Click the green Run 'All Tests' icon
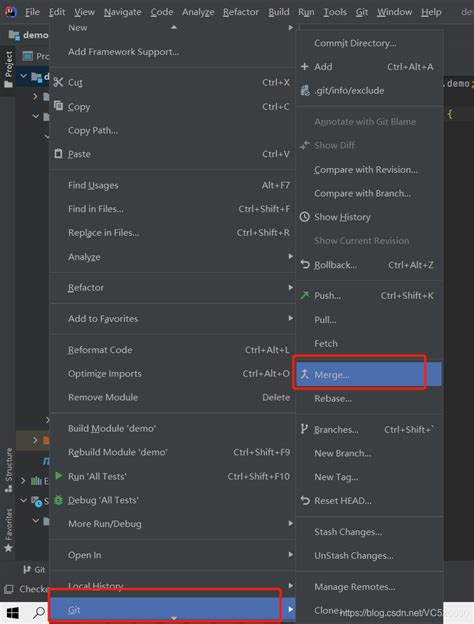Viewport: 474px width, 624px height. tap(59, 476)
